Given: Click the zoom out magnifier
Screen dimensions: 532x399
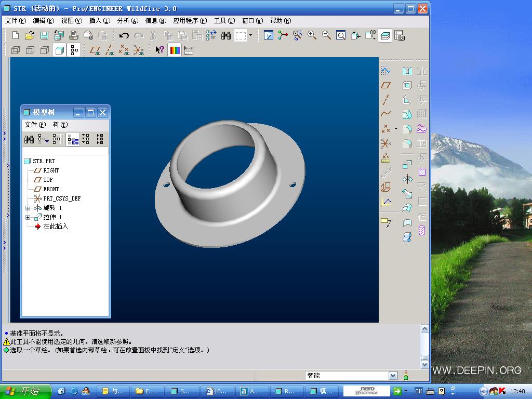Looking at the screenshot, I should (x=326, y=35).
